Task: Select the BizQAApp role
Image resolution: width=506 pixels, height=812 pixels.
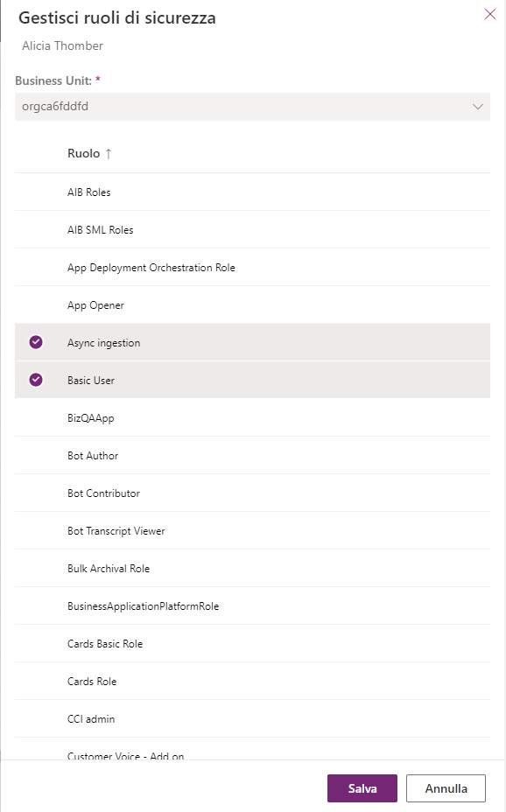Action: (x=252, y=418)
